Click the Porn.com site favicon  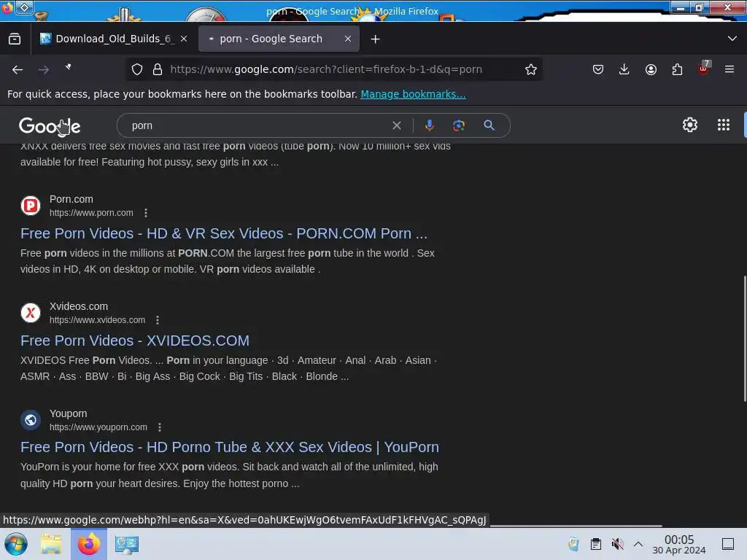pyautogui.click(x=31, y=206)
